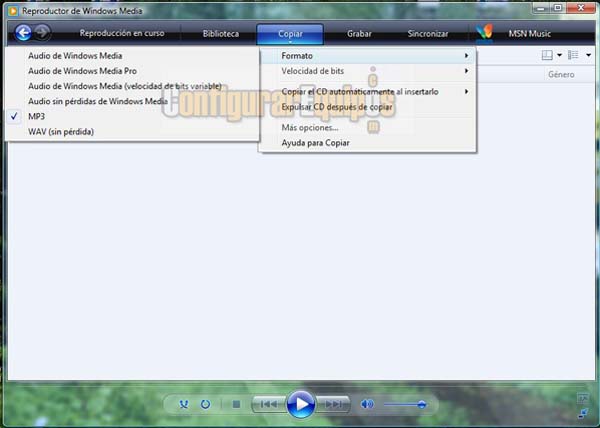Open the Grabar tab
600x428 pixels.
point(359,34)
